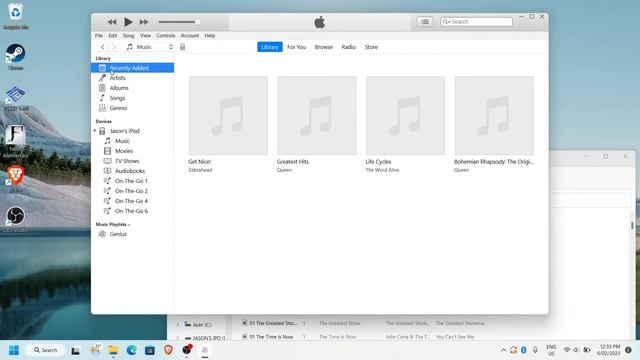
Task: Open the Edit menu
Action: [113, 36]
